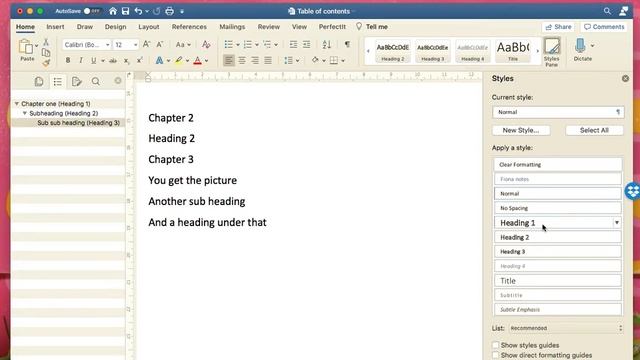The height and width of the screenshot is (360, 640).
Task: Insert a bulleted list
Action: (x=229, y=44)
